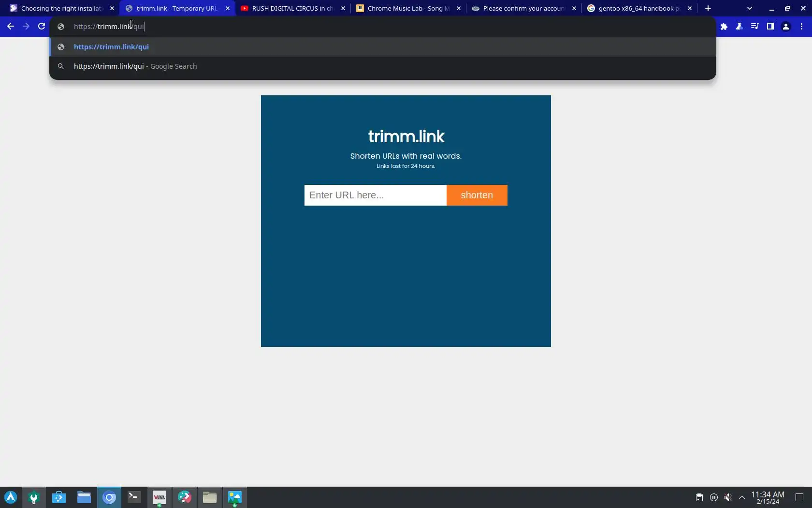Close the RUSH DIGITAL CIRCUS tab
The height and width of the screenshot is (508, 812).
pos(343,8)
